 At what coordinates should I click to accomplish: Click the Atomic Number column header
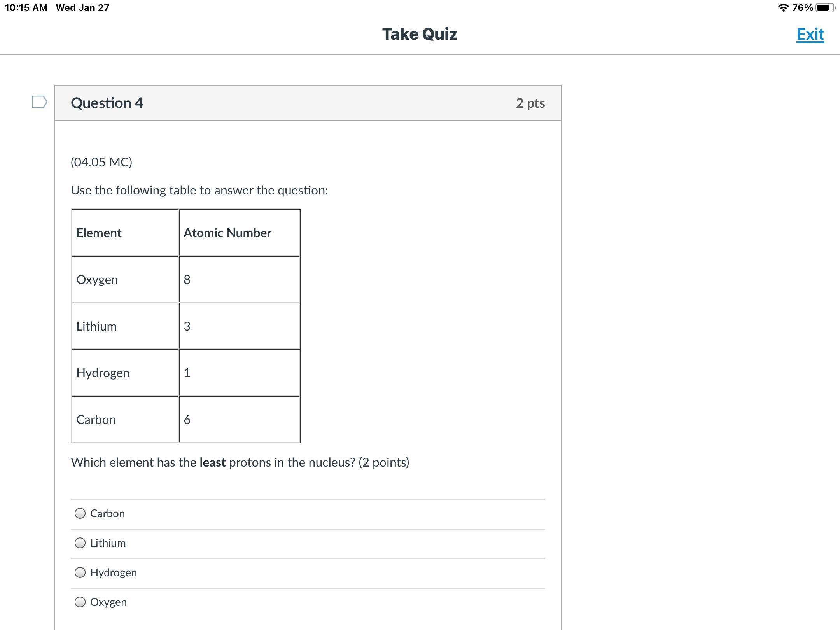click(240, 233)
